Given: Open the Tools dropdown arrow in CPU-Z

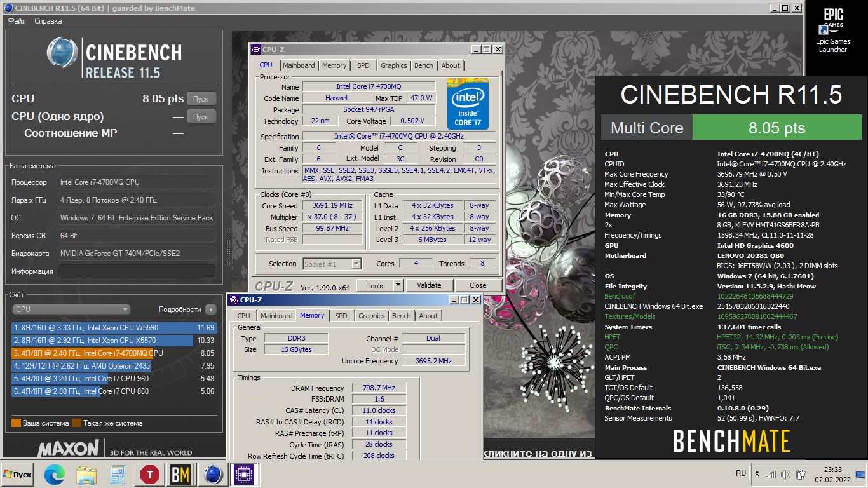Looking at the screenshot, I should (x=398, y=286).
